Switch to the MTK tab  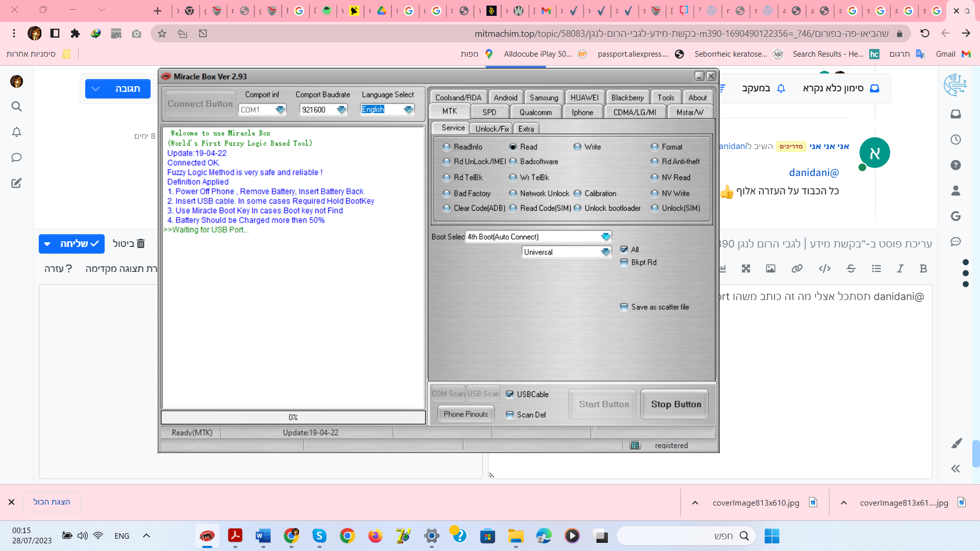coord(450,112)
